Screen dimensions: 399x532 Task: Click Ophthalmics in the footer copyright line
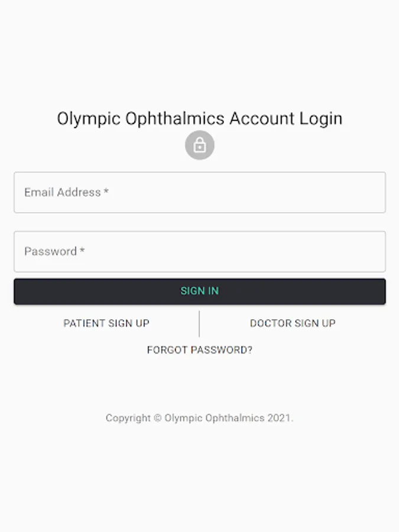point(235,418)
